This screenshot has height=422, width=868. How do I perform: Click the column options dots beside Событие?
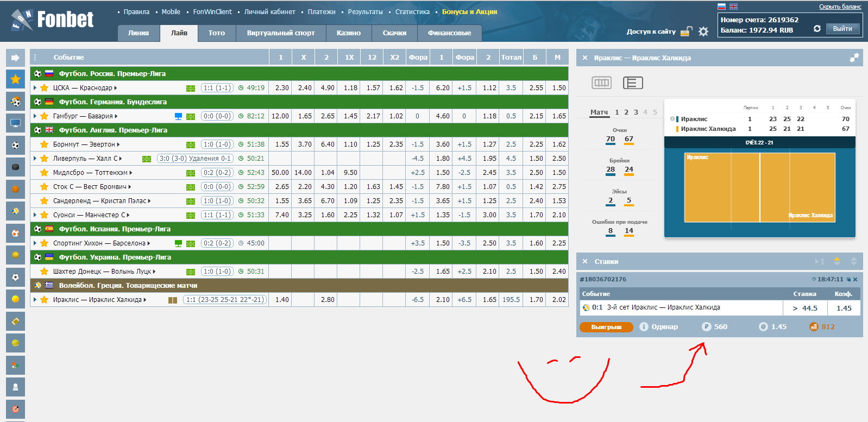coord(35,57)
